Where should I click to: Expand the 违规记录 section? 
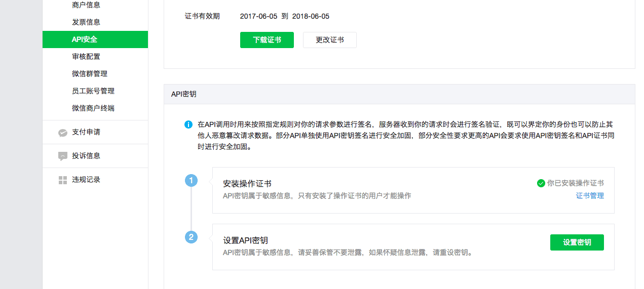(95, 180)
